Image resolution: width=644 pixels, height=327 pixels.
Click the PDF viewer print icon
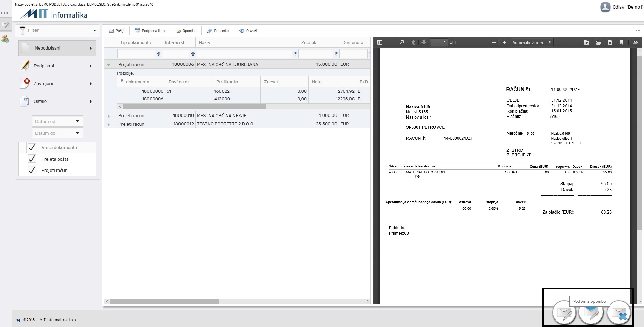click(598, 42)
